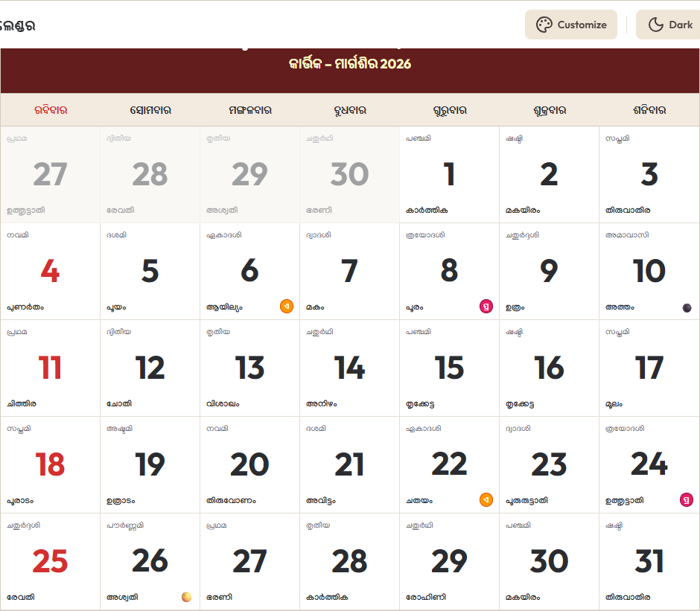Select date 2 on Friday
This screenshot has height=611, width=700.
click(549, 174)
